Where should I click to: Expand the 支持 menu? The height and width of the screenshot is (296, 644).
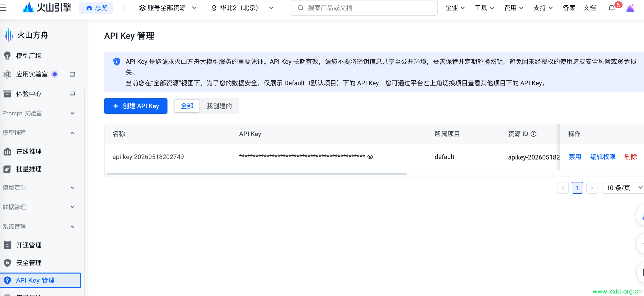pos(543,8)
